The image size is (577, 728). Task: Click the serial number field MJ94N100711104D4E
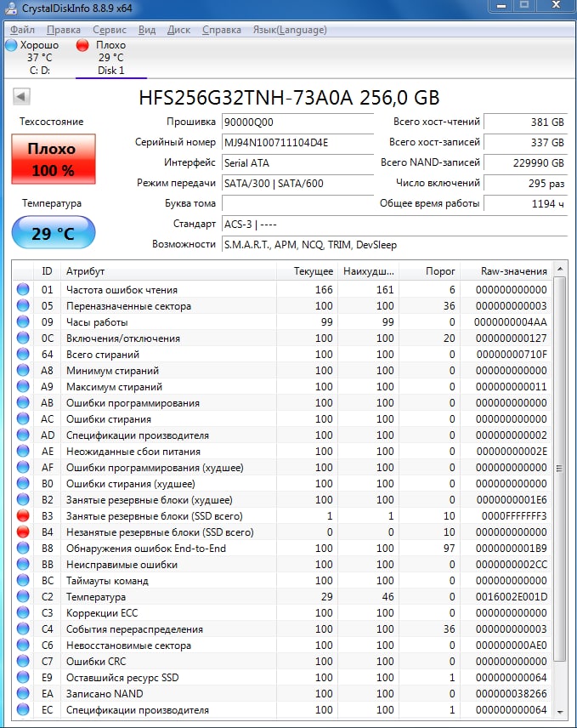click(297, 143)
